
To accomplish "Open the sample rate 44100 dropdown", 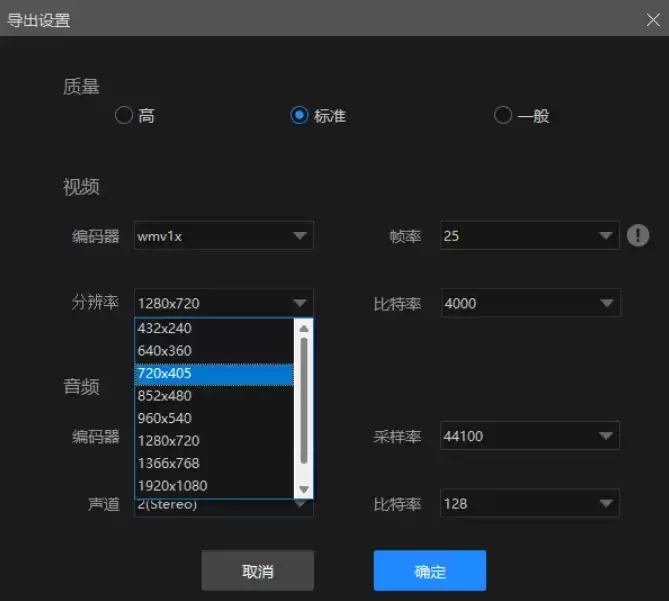I will tap(529, 436).
